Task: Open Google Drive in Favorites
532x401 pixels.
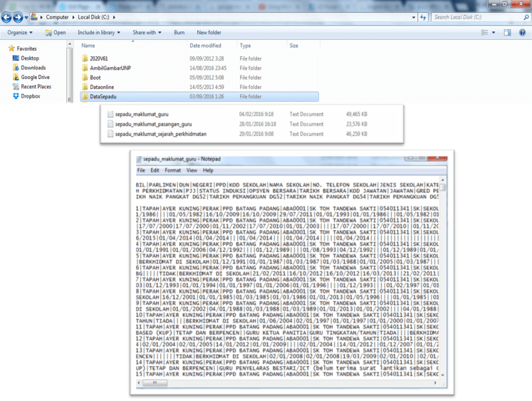Action: 35,77
